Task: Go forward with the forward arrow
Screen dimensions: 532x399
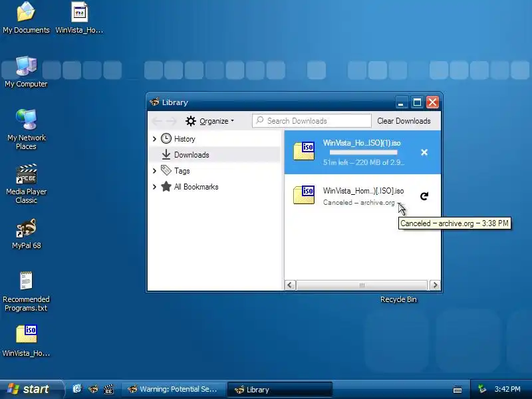Action: (172, 121)
